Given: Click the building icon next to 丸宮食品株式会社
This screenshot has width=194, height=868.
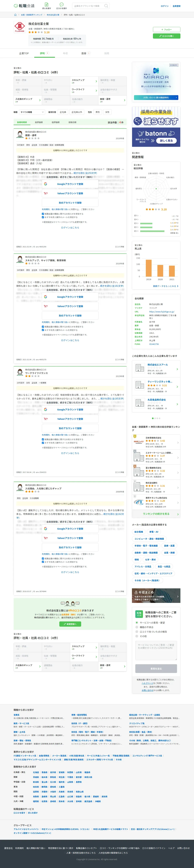Looking at the screenshot, I should tap(140, 403).
